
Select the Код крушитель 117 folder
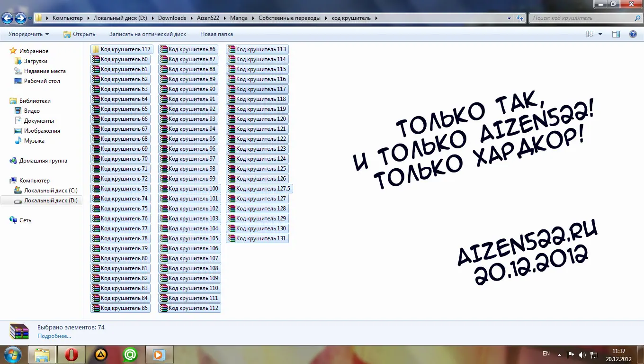pyautogui.click(x=122, y=49)
